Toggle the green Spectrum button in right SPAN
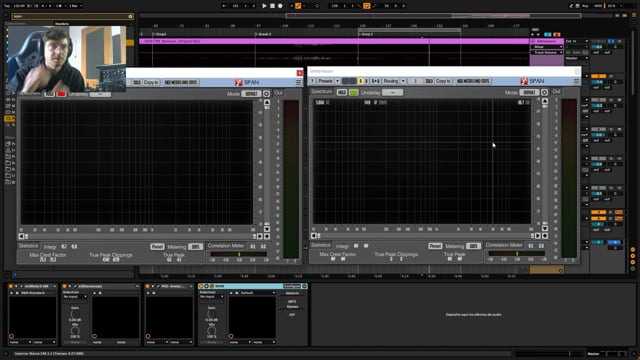 pos(353,93)
